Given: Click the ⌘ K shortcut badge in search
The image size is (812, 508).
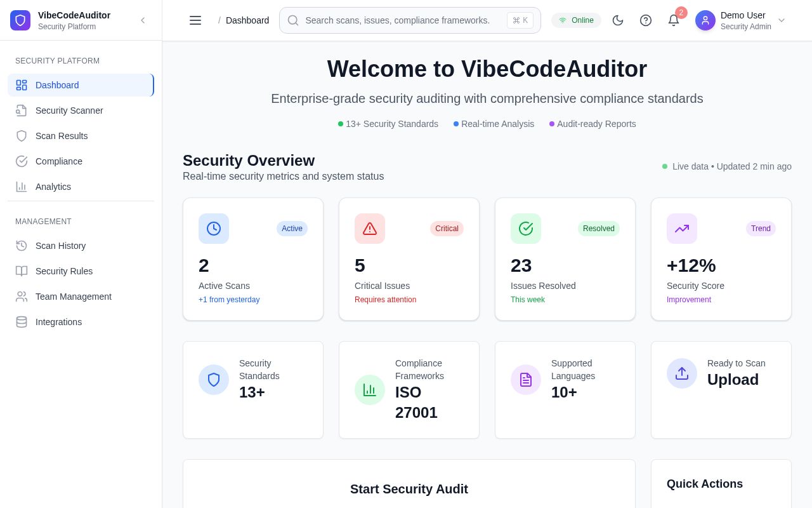Looking at the screenshot, I should (520, 20).
